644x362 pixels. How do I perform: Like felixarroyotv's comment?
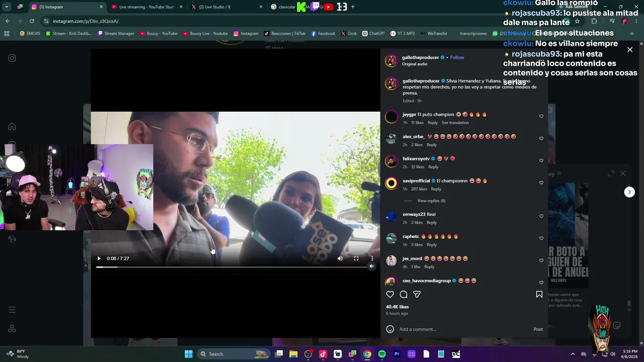(x=541, y=160)
